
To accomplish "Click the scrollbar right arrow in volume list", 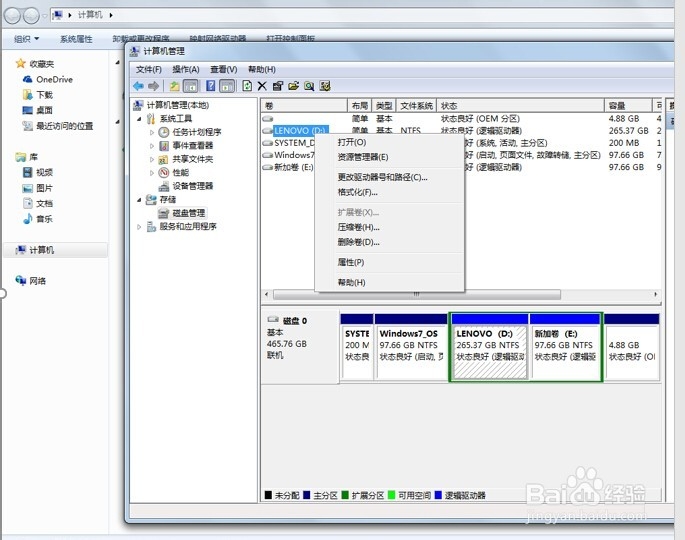I will [656, 294].
